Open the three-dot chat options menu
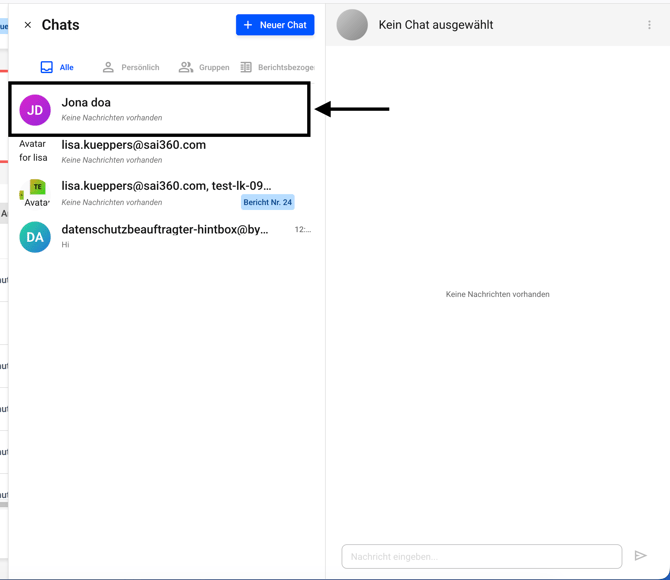This screenshot has height=580, width=670. pos(649,25)
